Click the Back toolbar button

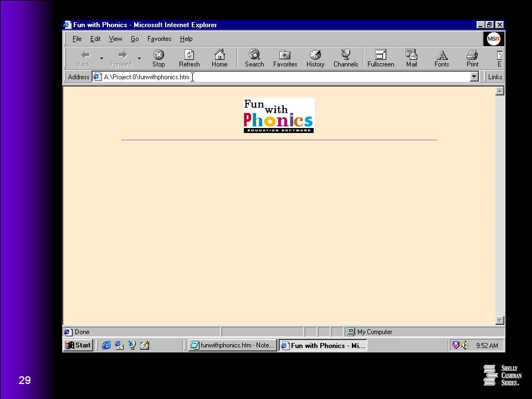tap(84, 59)
